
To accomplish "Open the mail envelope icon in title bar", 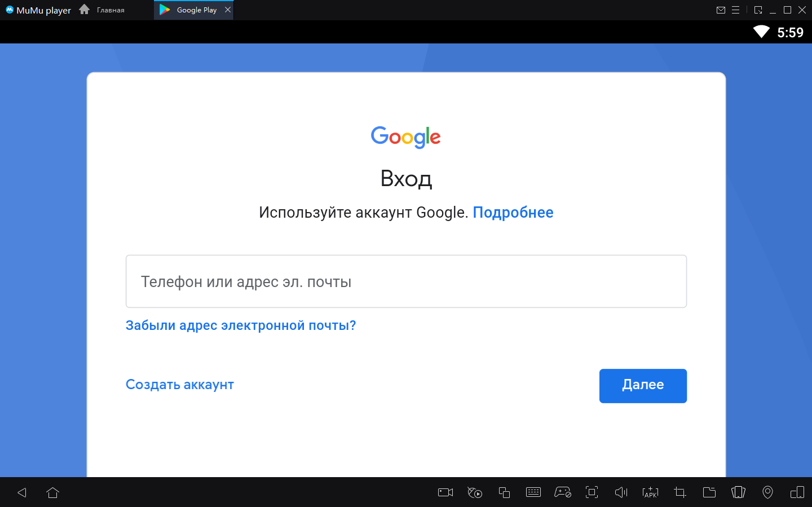I will pos(721,10).
